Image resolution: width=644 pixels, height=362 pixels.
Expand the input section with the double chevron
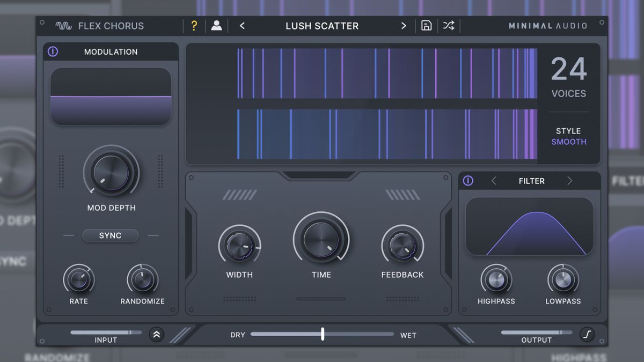tap(156, 334)
